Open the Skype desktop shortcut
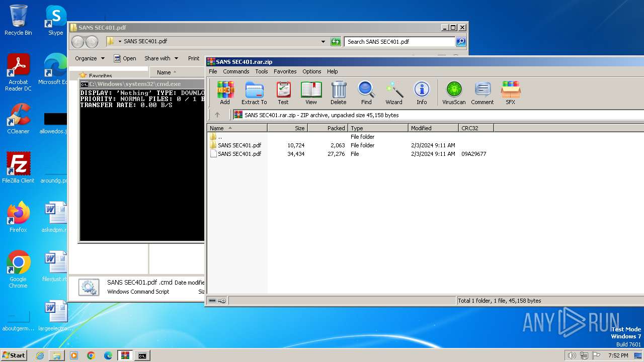Image resolution: width=644 pixels, height=362 pixels. 56,20
